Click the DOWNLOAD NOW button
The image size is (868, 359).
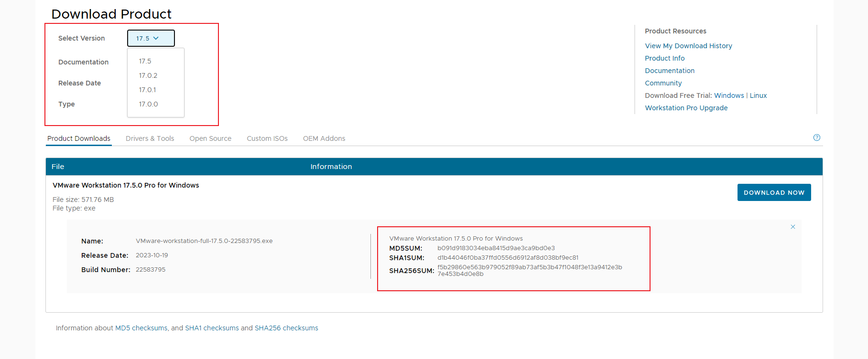point(774,192)
